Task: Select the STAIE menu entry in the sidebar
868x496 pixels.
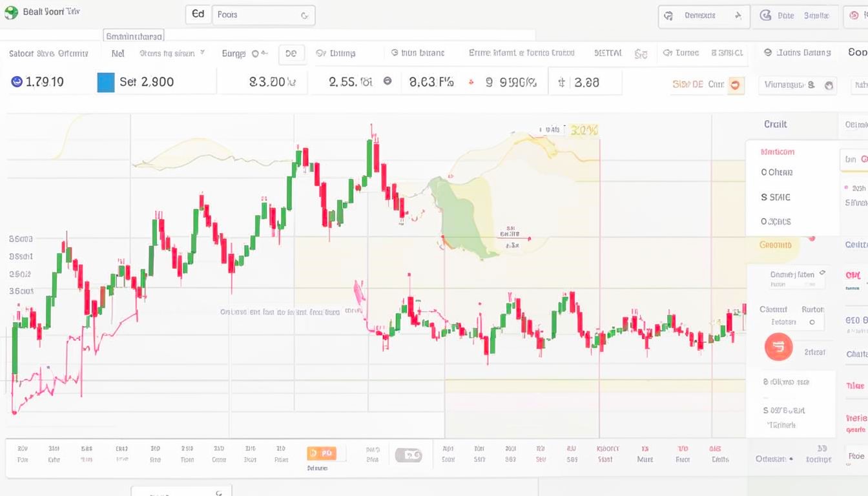Action: 774,197
